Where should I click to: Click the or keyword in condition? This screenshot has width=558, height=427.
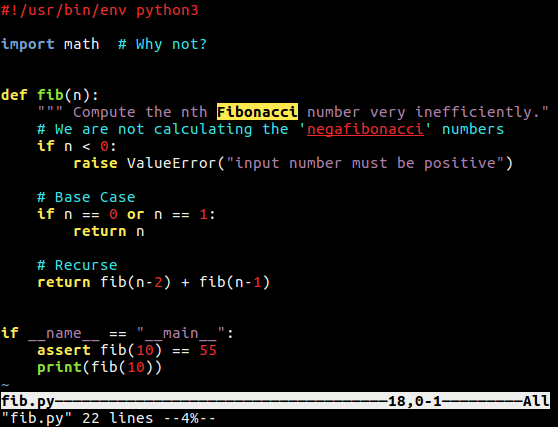[x=136, y=214]
